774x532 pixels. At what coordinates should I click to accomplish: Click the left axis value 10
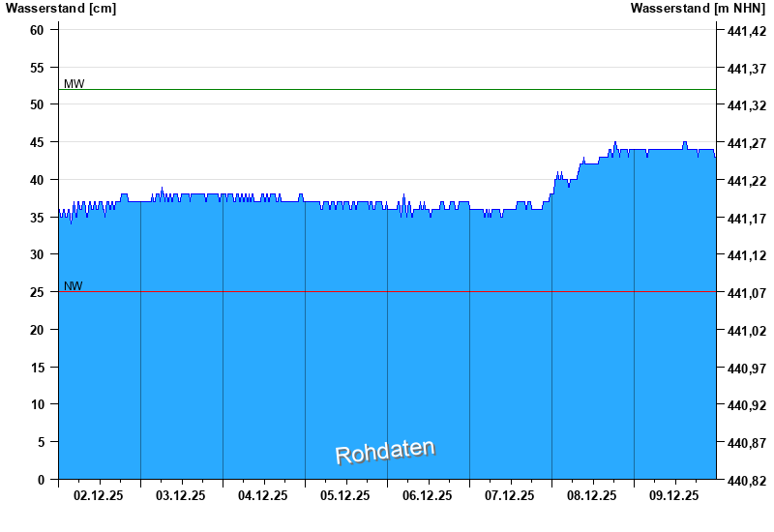click(37, 404)
